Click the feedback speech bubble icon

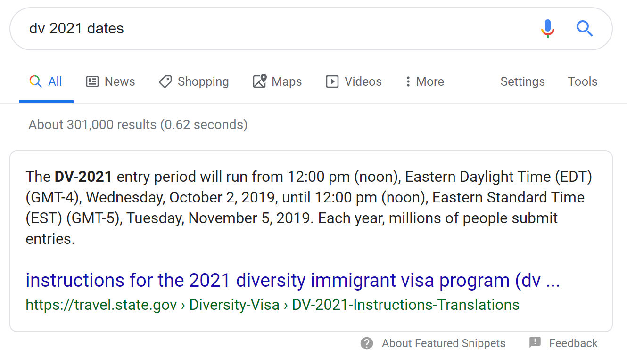(x=535, y=342)
